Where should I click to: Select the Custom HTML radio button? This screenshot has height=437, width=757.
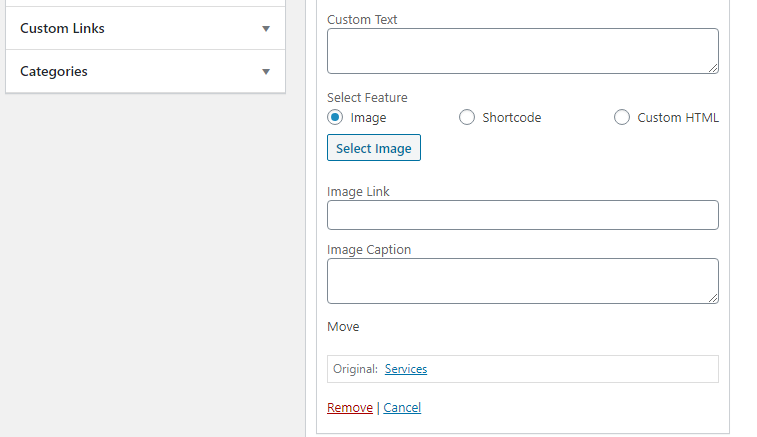pos(622,117)
